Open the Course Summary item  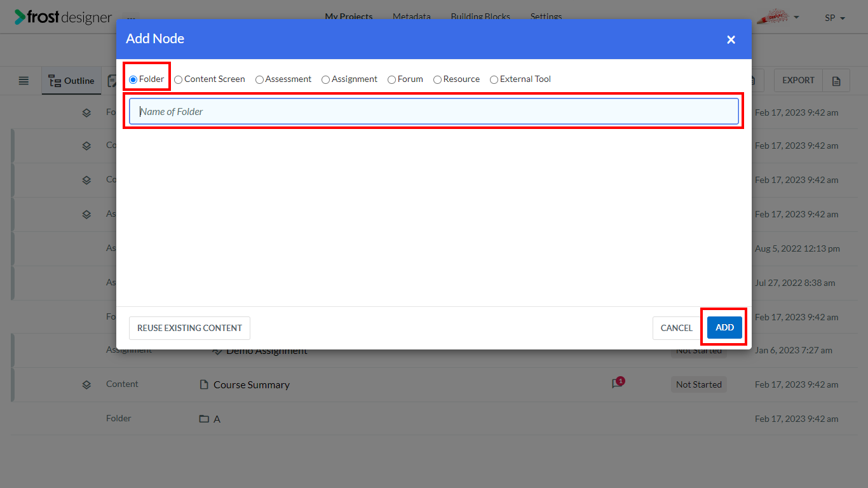tap(252, 384)
